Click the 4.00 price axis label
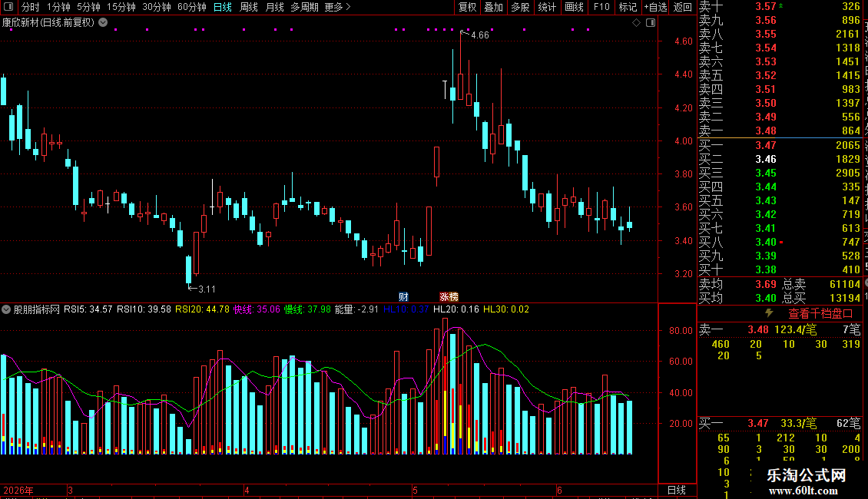 [683, 140]
